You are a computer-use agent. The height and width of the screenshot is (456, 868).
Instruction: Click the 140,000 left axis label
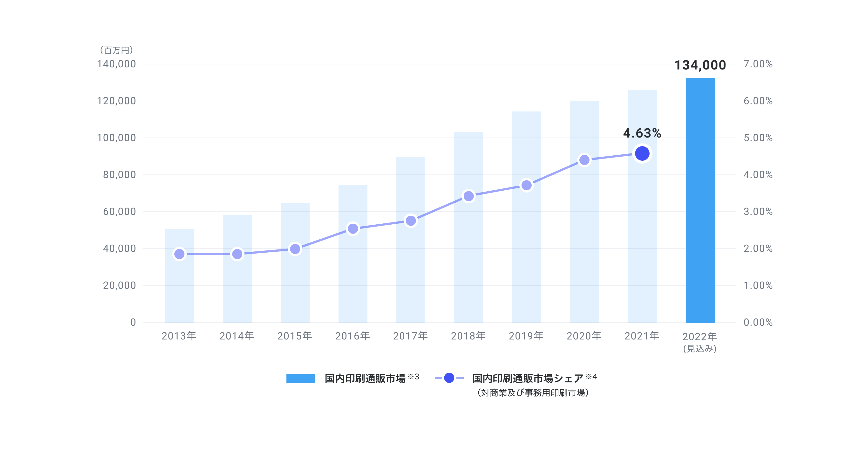[x=116, y=64]
